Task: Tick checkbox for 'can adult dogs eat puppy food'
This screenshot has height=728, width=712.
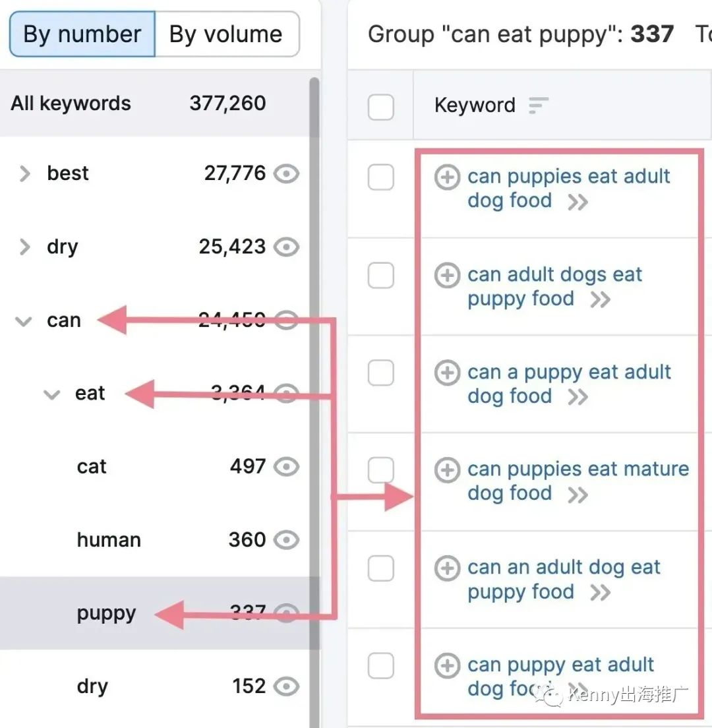Action: 381,275
